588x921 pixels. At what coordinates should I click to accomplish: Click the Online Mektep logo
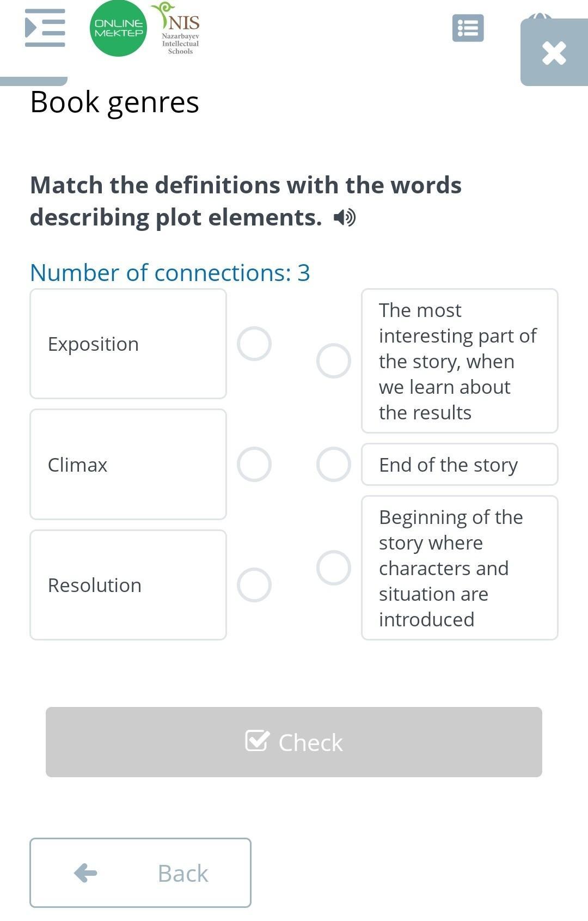(118, 28)
